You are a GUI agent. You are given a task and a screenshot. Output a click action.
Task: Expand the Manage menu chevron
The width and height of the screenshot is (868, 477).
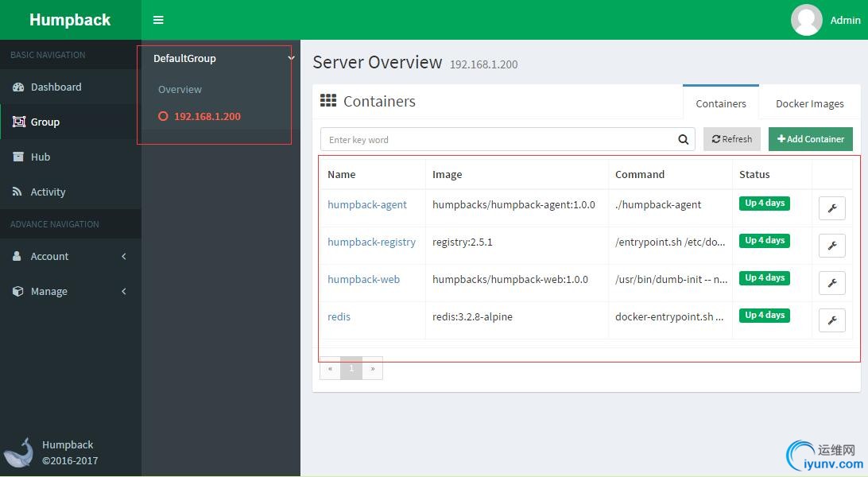pos(124,291)
